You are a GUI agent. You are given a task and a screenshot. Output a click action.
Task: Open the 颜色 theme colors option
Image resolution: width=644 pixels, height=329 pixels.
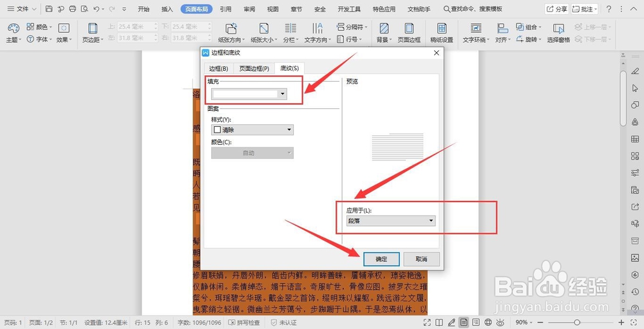click(x=39, y=26)
